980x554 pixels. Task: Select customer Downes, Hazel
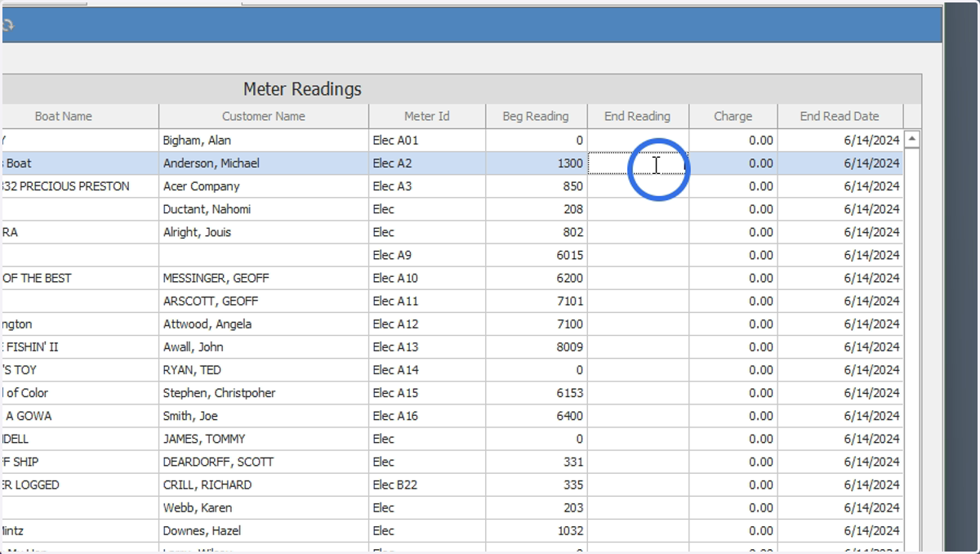point(202,530)
